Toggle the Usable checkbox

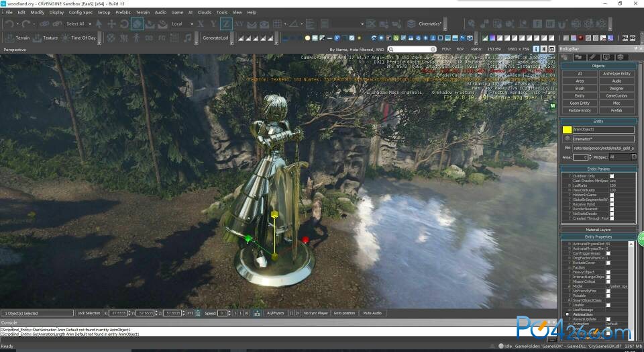(x=608, y=305)
